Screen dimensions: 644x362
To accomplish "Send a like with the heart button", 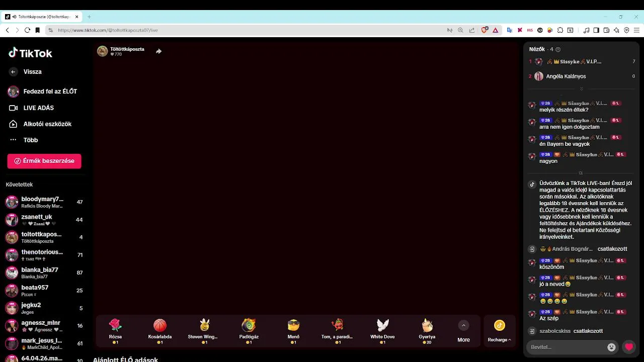I will [x=629, y=347].
